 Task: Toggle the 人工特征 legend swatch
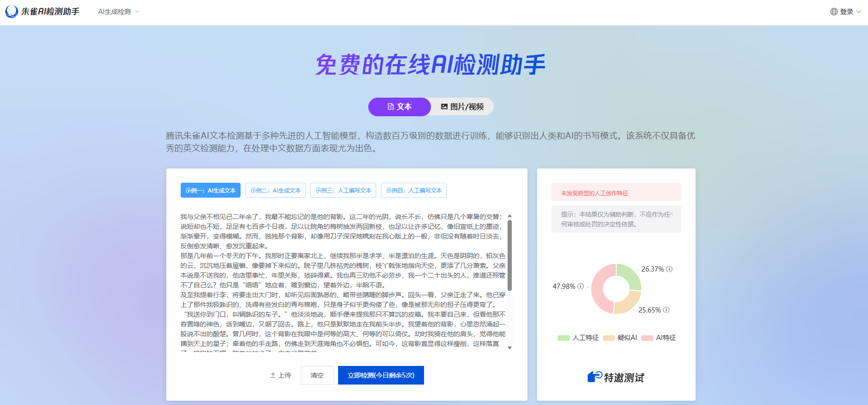tap(564, 338)
